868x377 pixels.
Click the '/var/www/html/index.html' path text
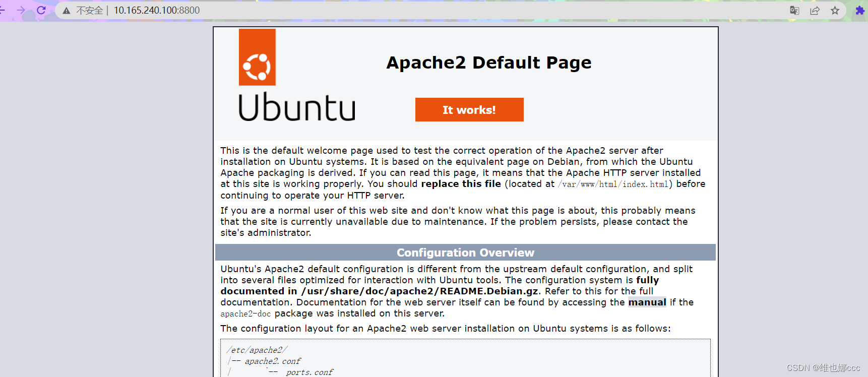pyautogui.click(x=613, y=184)
